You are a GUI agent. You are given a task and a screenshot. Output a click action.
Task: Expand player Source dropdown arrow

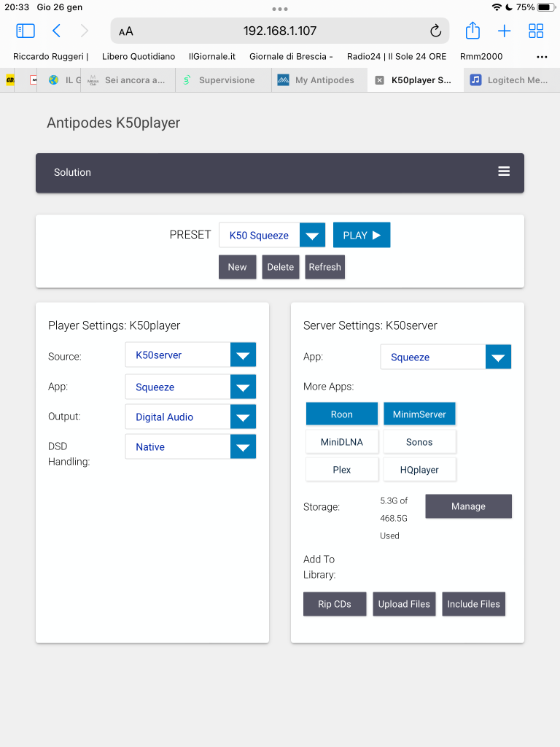pos(243,355)
